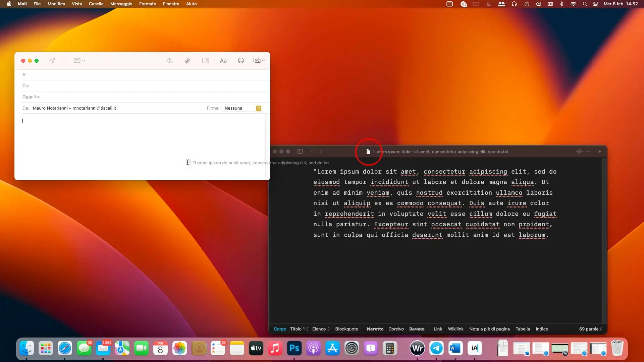
Task: Toggle Corsivo italic formatting
Action: click(x=396, y=329)
